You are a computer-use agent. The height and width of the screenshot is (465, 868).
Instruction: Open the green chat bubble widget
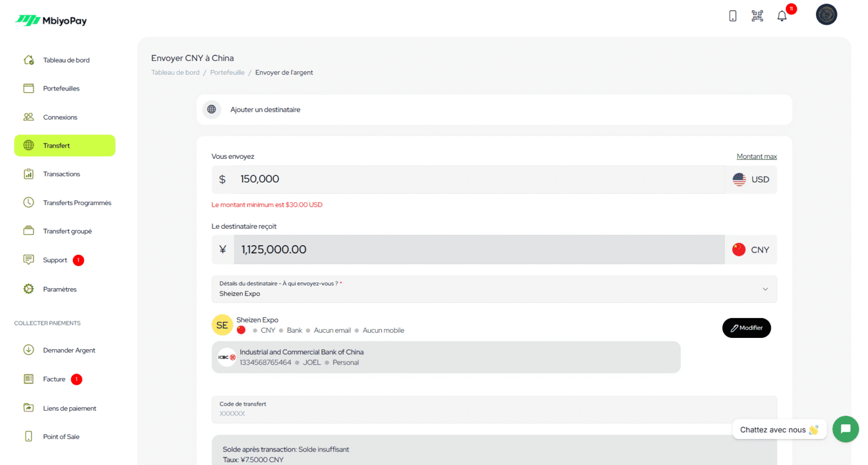(845, 429)
